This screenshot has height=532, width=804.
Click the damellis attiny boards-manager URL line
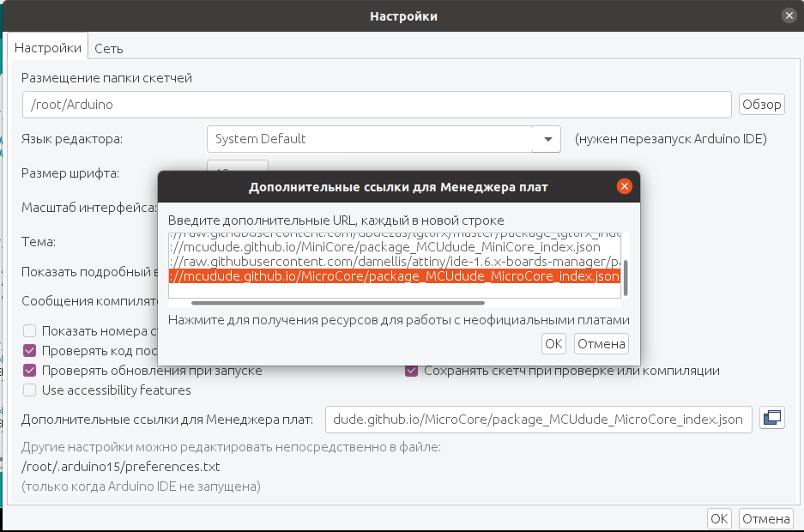[395, 262]
